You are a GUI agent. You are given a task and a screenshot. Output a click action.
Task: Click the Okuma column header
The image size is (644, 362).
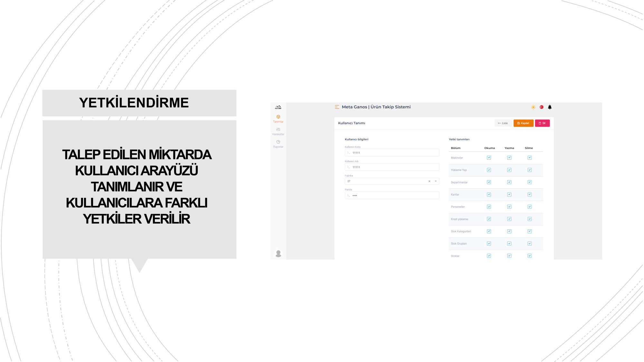coord(489,148)
